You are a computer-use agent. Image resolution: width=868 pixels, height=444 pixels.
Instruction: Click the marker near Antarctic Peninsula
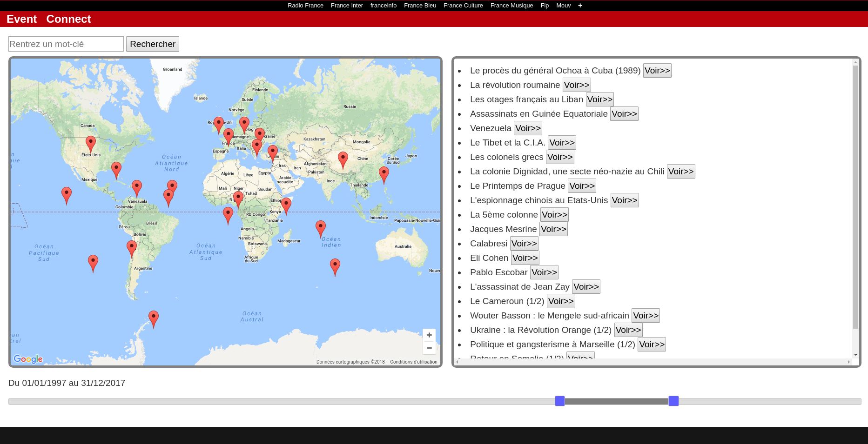154,320
